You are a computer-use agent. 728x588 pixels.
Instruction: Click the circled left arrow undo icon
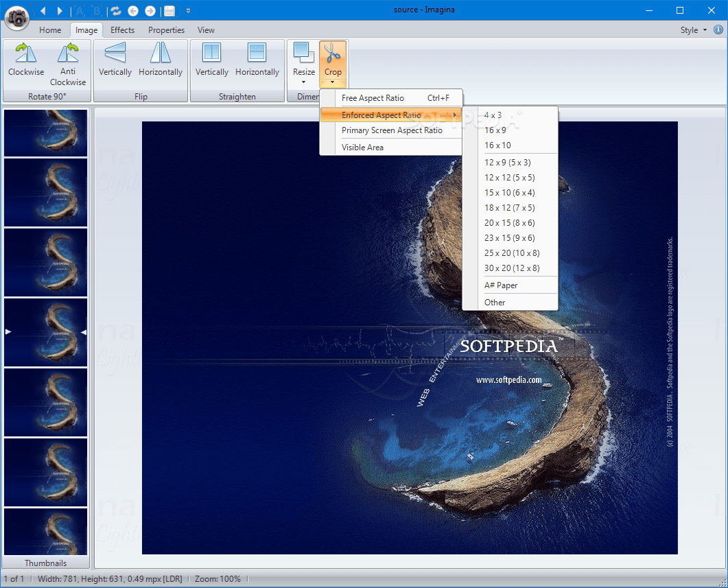133,11
